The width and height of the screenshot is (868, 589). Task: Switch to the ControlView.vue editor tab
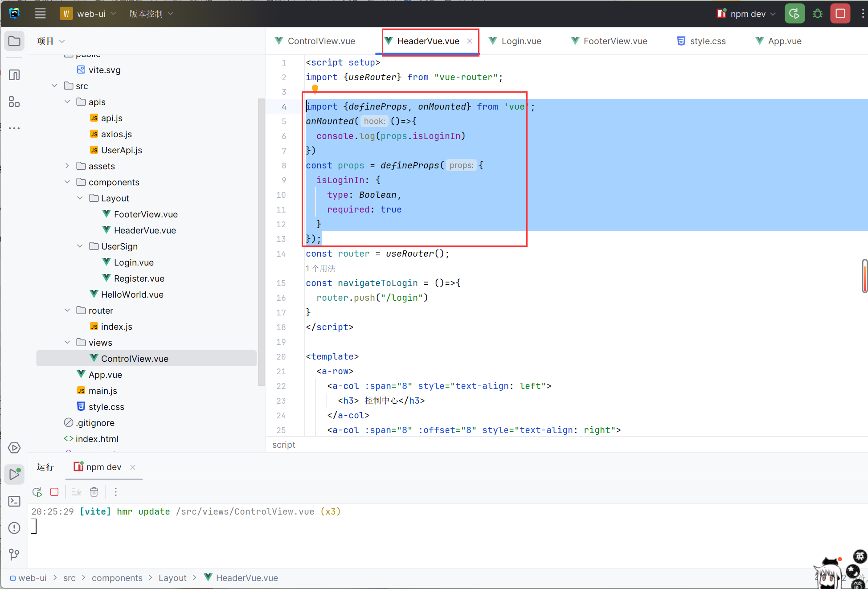click(x=315, y=41)
